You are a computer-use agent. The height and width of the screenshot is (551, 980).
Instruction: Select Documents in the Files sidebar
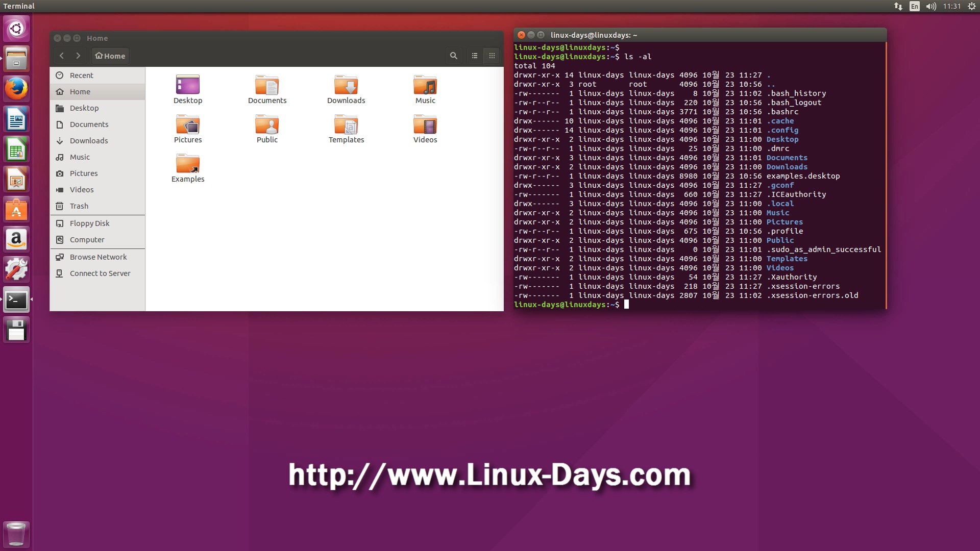(97, 124)
